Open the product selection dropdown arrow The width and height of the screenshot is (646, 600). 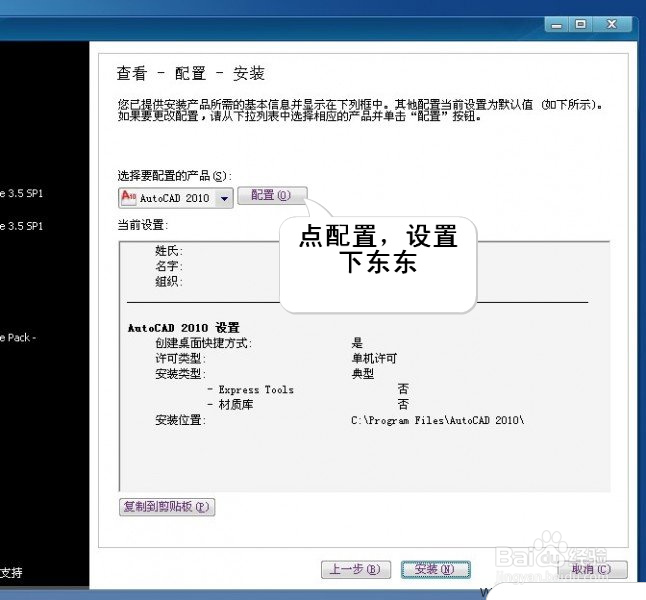click(224, 198)
